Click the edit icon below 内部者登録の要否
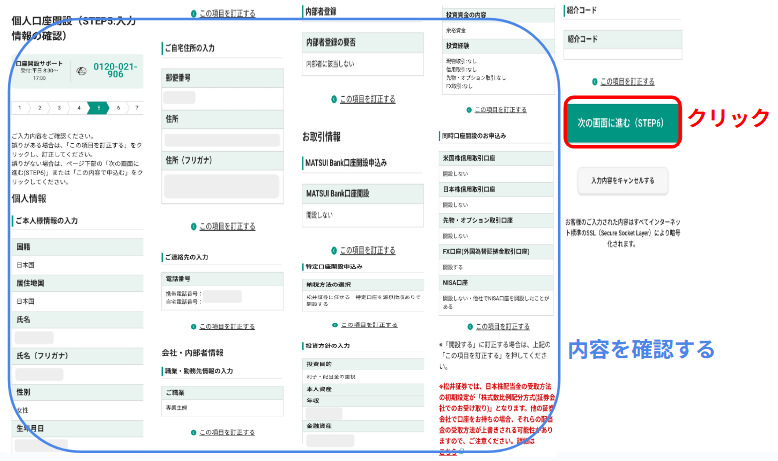Image resolution: width=778 pixels, height=461 pixels. pos(333,99)
